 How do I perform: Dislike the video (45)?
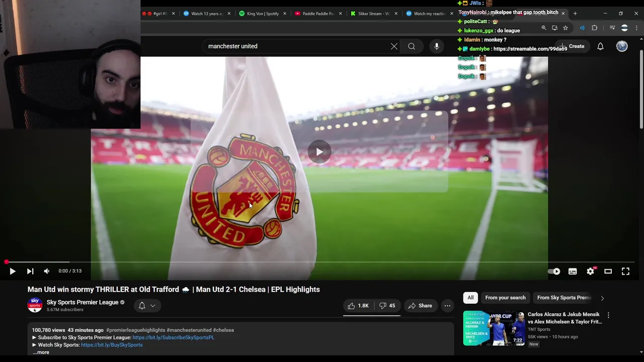click(387, 306)
